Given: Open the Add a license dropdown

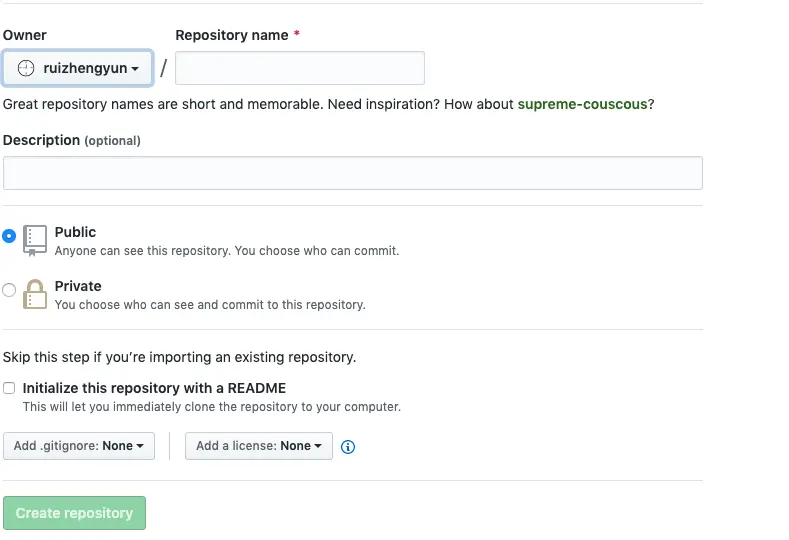Looking at the screenshot, I should click(x=259, y=446).
